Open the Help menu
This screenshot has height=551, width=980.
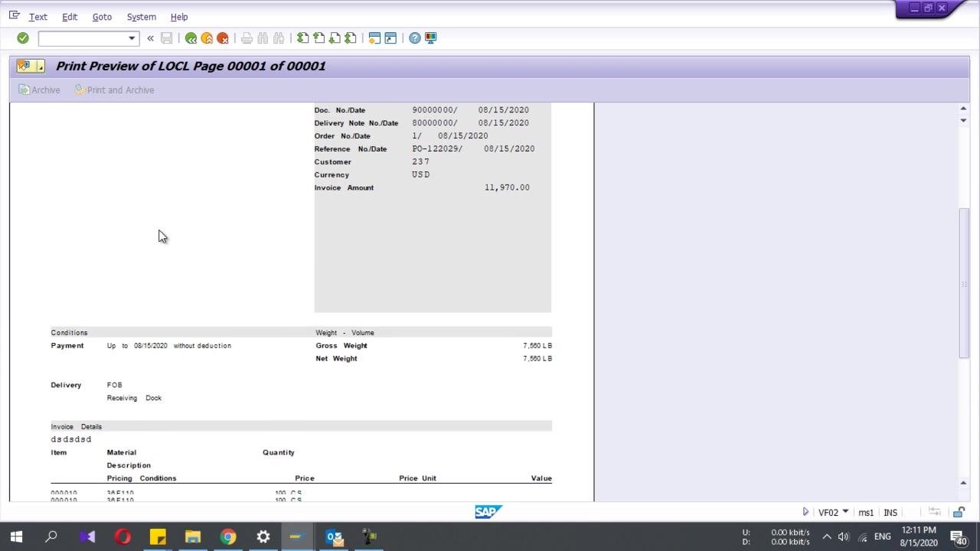point(179,17)
